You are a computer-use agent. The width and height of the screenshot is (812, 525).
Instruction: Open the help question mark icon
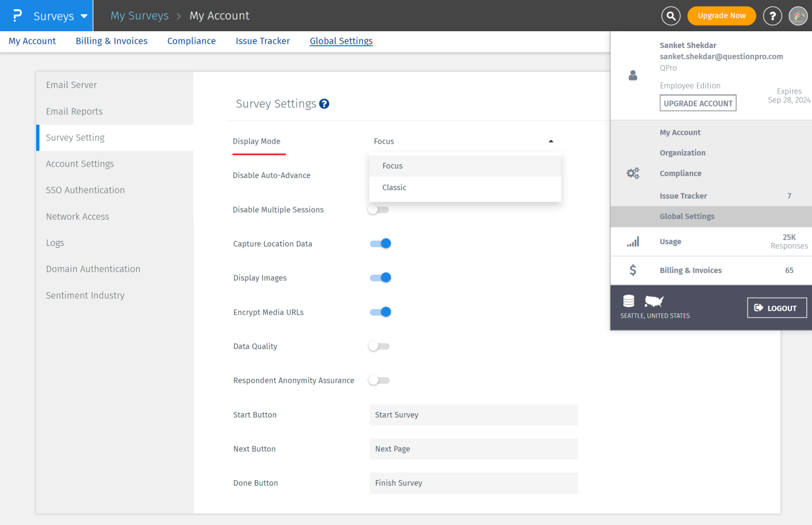pos(773,16)
